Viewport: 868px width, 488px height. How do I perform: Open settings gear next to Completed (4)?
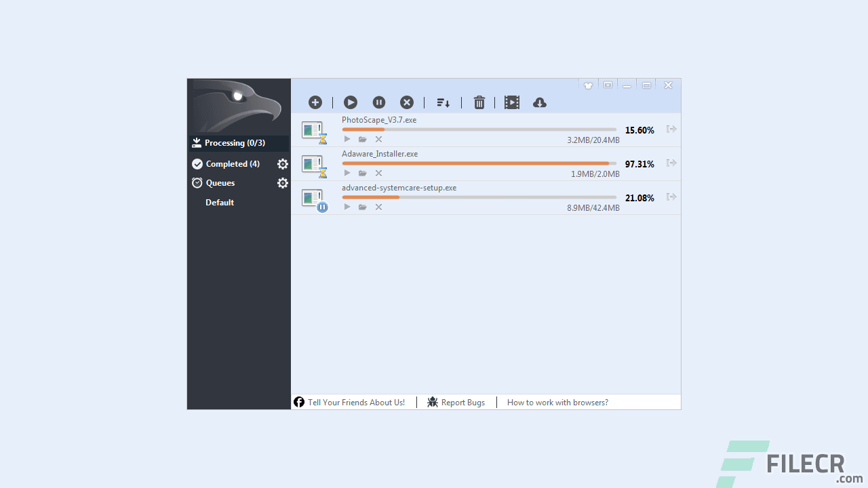(x=283, y=163)
